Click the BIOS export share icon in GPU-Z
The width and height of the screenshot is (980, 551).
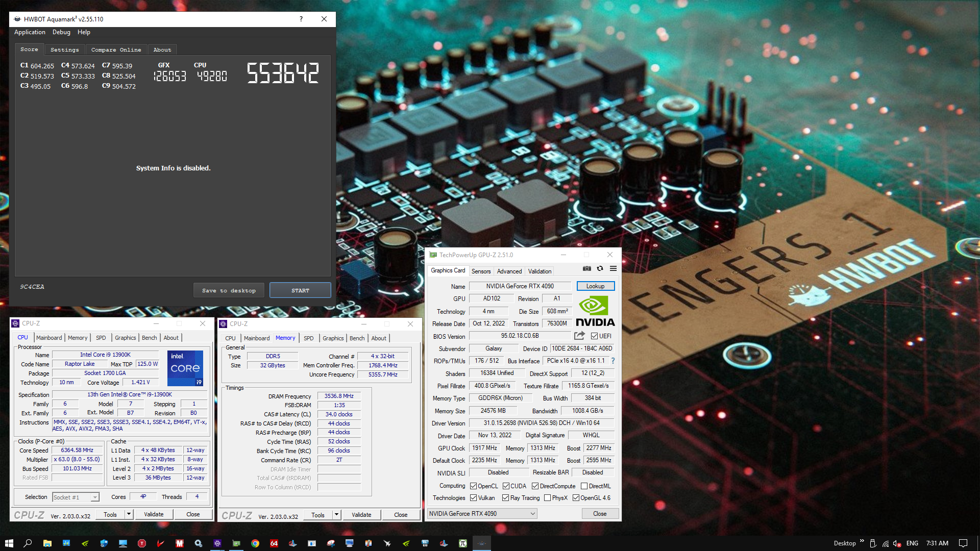579,336
